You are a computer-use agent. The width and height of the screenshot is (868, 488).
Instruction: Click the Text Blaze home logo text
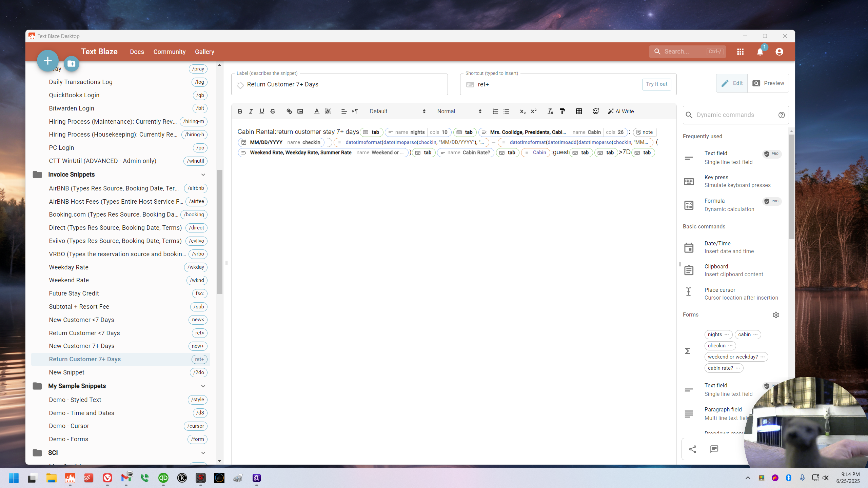point(99,52)
